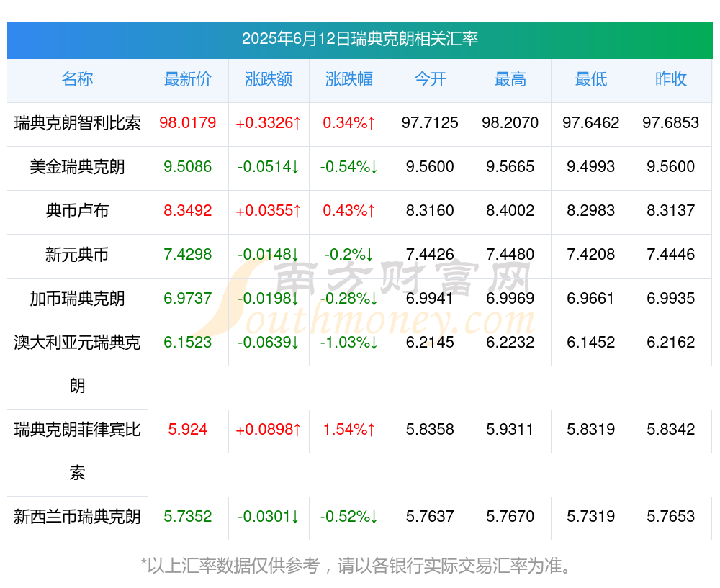Click the latest price 6.9737
This screenshot has height=588, width=720.
pyautogui.click(x=188, y=299)
